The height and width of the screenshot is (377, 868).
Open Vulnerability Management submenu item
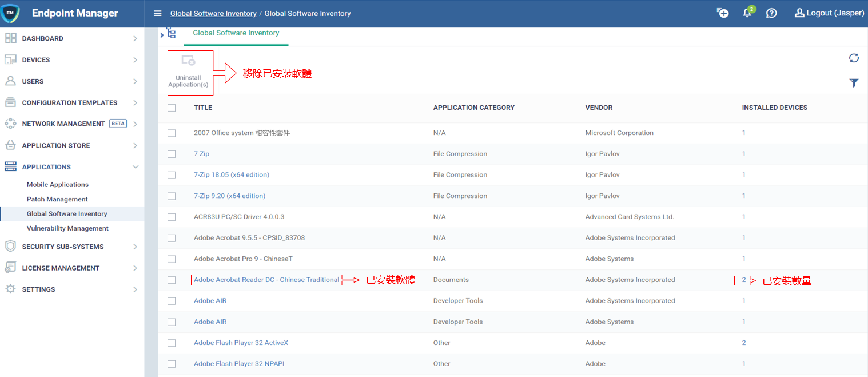point(67,228)
